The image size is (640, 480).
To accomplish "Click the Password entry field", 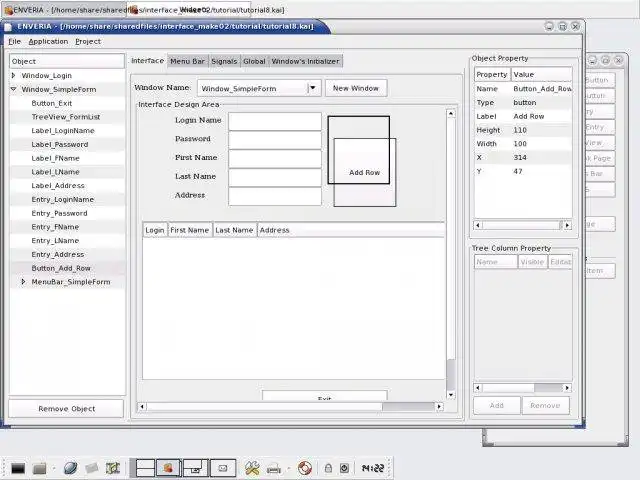I will coord(275,140).
